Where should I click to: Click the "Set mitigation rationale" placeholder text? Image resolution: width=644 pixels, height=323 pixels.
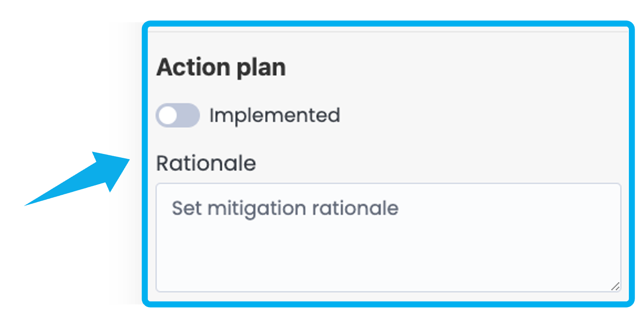[285, 209]
